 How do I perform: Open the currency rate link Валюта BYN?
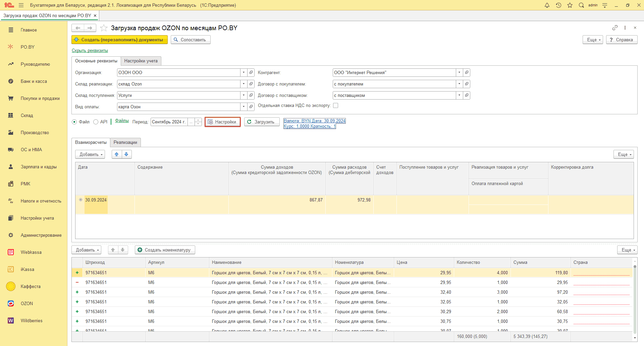click(x=315, y=123)
